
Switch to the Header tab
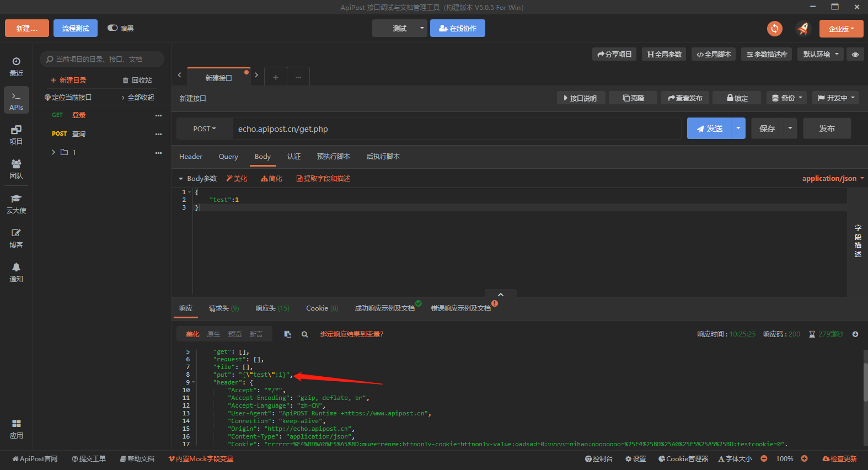click(x=191, y=157)
